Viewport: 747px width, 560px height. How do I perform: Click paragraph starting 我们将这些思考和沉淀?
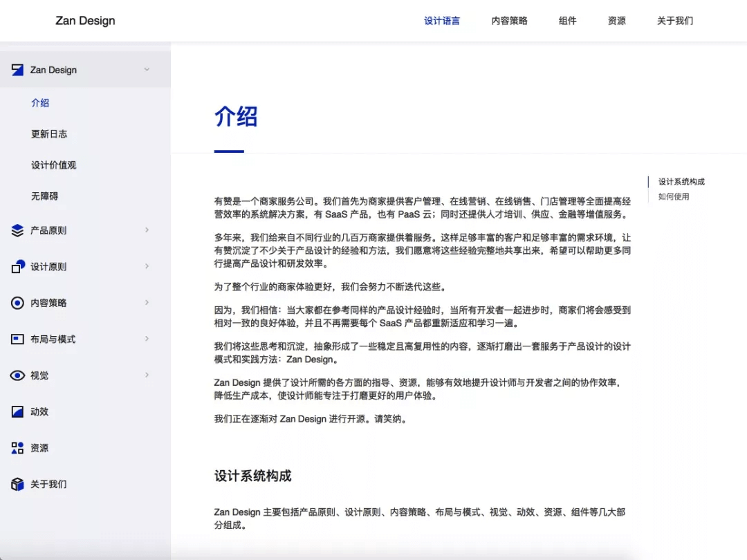click(423, 353)
